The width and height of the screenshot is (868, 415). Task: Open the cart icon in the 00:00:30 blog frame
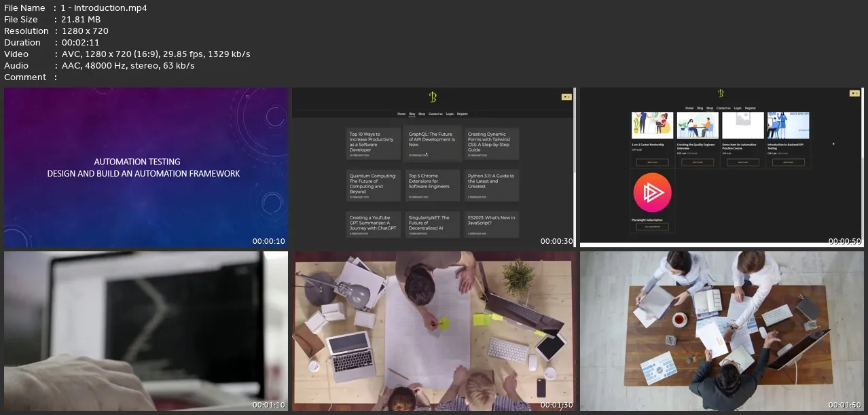(567, 97)
